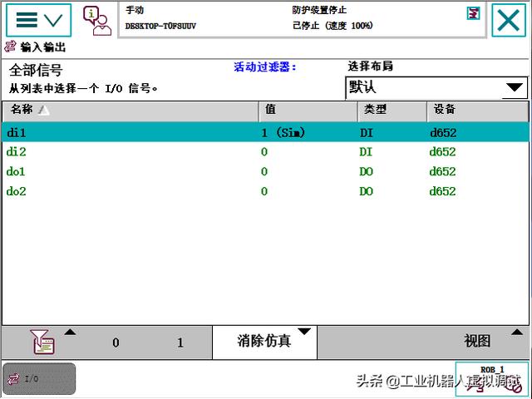Click the event log status bar
This screenshot has width=532, height=399.
(302, 19)
